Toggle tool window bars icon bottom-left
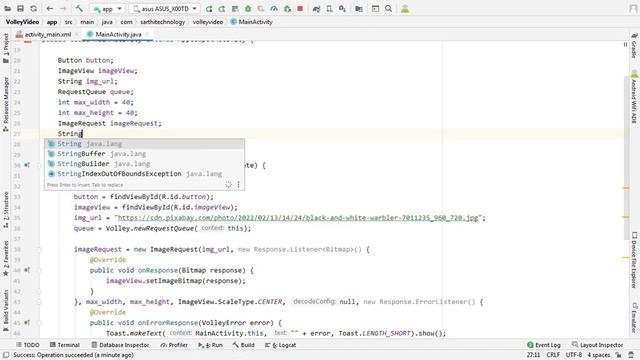Image resolution: width=640 pixels, height=360 pixels. [x=6, y=355]
